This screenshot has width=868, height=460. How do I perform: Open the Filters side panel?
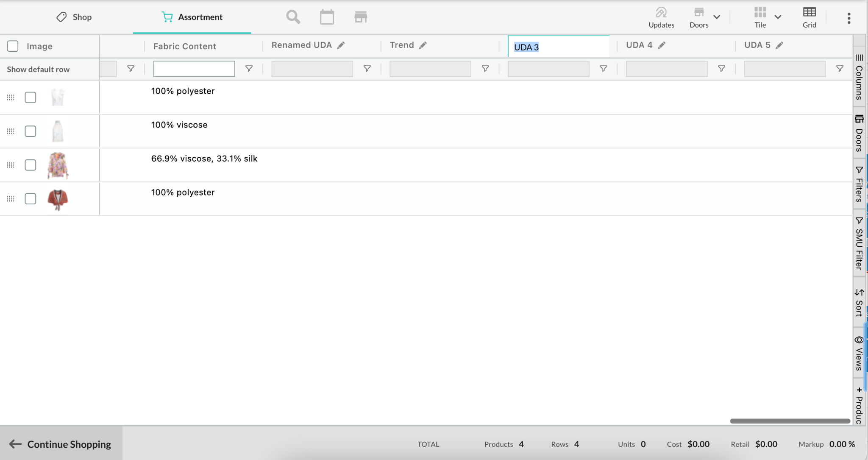pos(859,184)
